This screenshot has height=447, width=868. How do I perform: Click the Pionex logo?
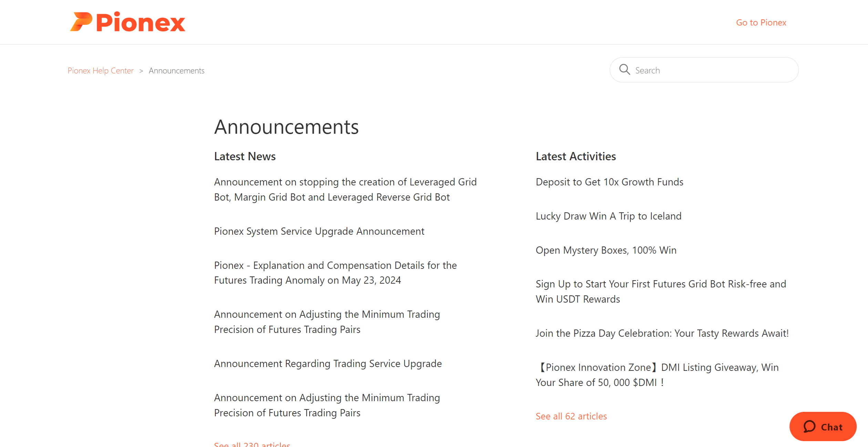(127, 22)
